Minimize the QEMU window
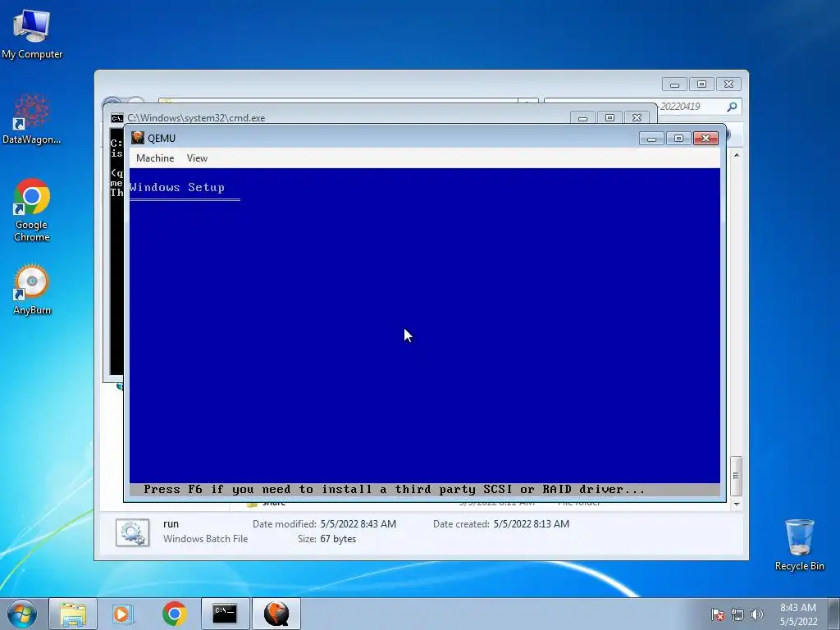 point(651,139)
